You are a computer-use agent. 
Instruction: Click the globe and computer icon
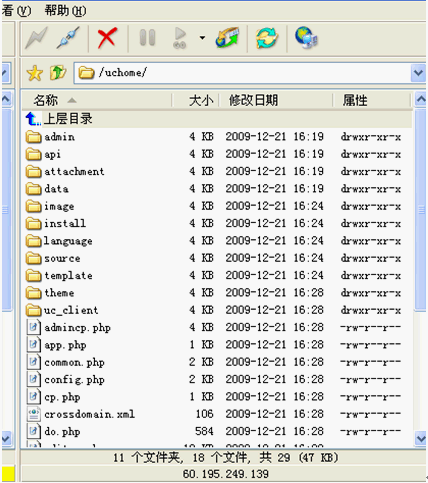(x=306, y=38)
